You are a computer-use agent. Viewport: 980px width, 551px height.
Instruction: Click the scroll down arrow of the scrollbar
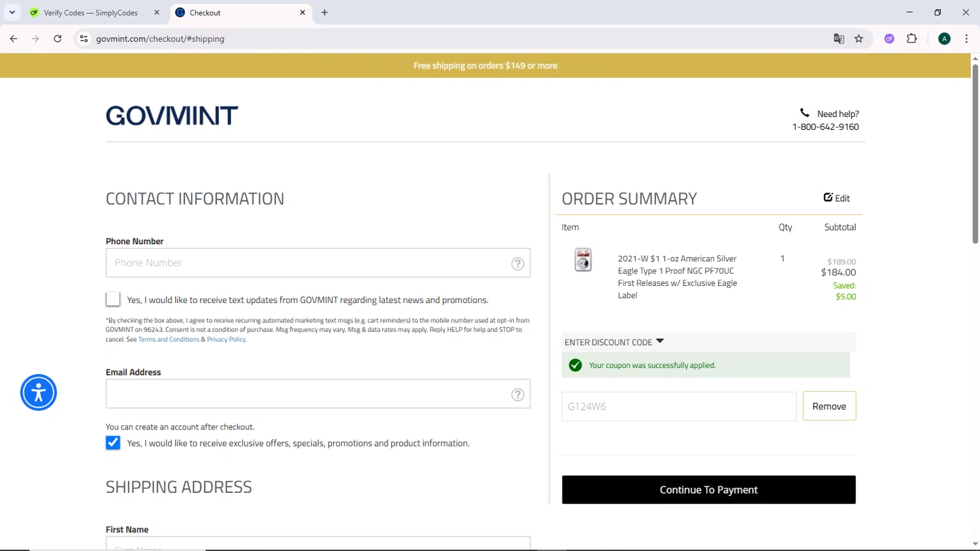pyautogui.click(x=975, y=544)
